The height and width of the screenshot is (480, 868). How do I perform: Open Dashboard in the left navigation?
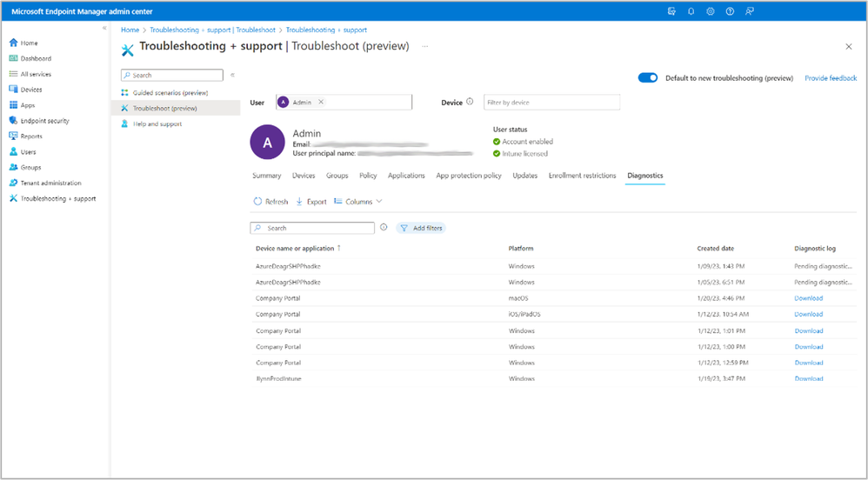coord(30,58)
